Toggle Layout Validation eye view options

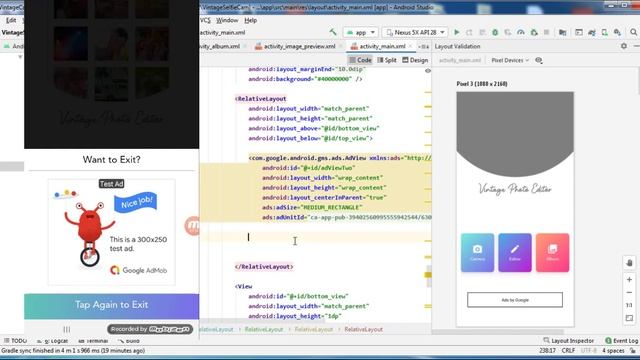pos(539,60)
